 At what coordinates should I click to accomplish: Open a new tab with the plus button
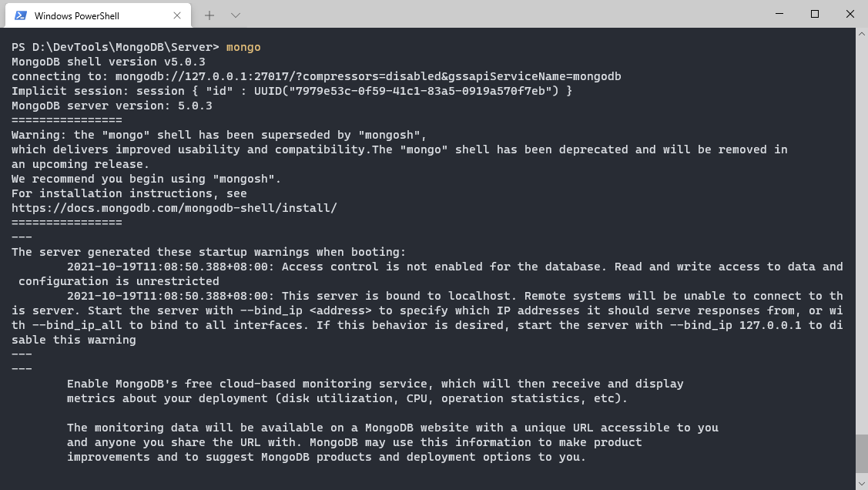click(x=209, y=15)
